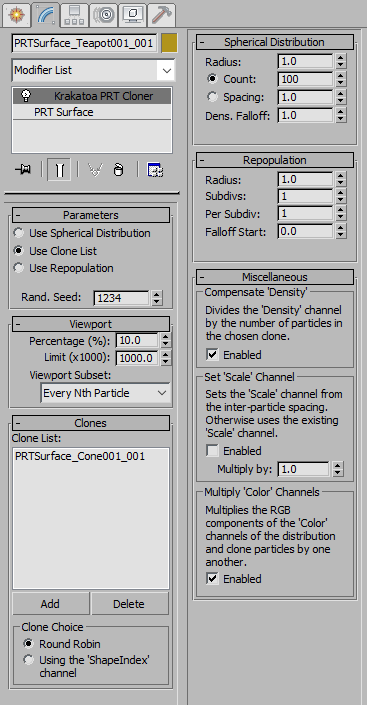
Task: Disable Compensate 'Density' checkbox
Action: point(212,355)
